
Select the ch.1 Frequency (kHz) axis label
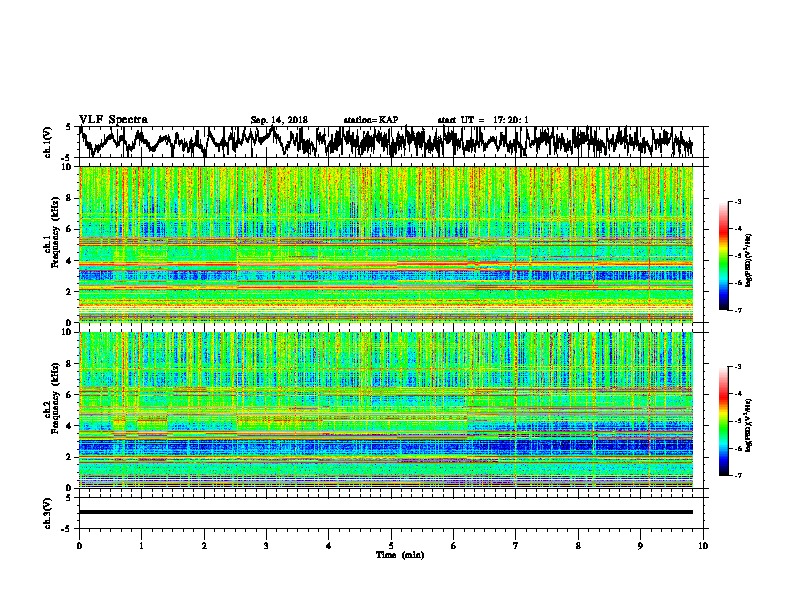[x=51, y=233]
